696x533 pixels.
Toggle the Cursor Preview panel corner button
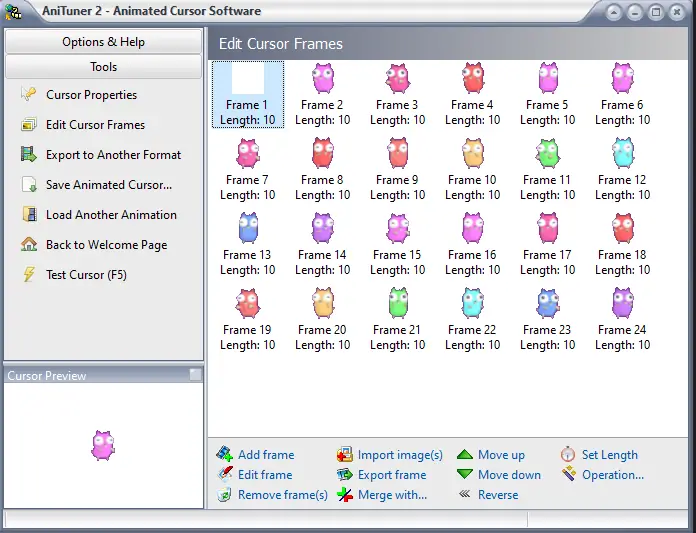[195, 375]
